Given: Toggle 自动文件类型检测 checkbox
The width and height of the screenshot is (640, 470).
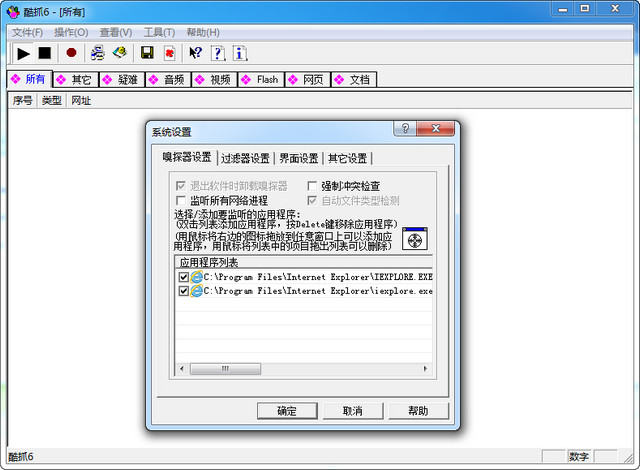Looking at the screenshot, I should point(312,200).
